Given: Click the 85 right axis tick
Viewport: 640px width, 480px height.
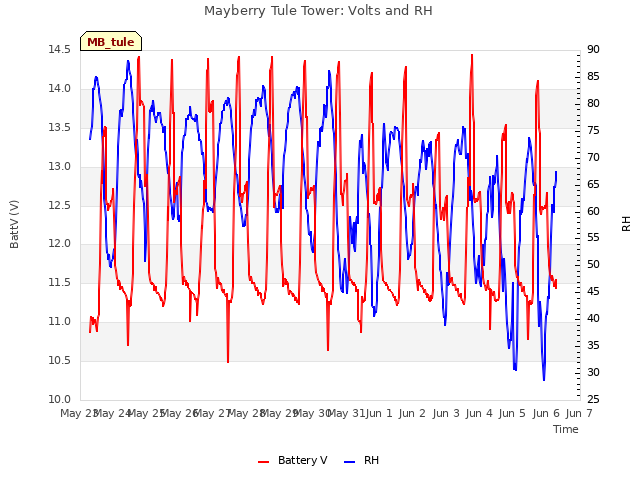Looking at the screenshot, I should [x=593, y=77].
